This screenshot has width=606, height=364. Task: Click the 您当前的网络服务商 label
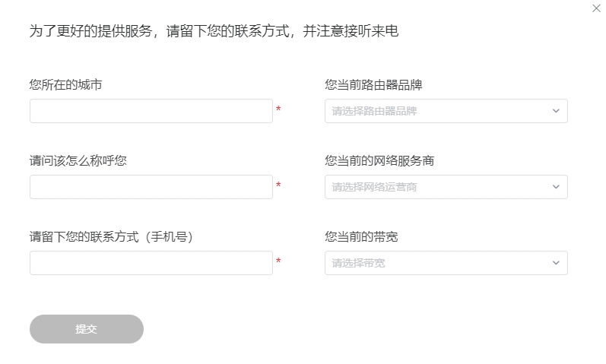point(379,160)
